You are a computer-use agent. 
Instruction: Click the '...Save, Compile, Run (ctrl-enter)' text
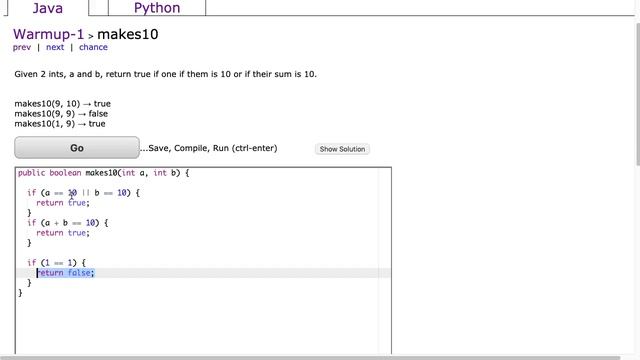coord(209,148)
